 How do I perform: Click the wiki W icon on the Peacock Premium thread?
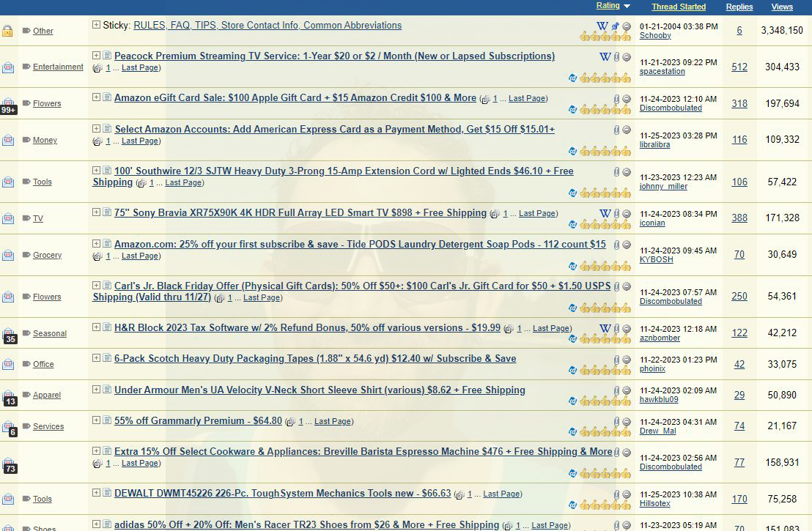pos(605,57)
